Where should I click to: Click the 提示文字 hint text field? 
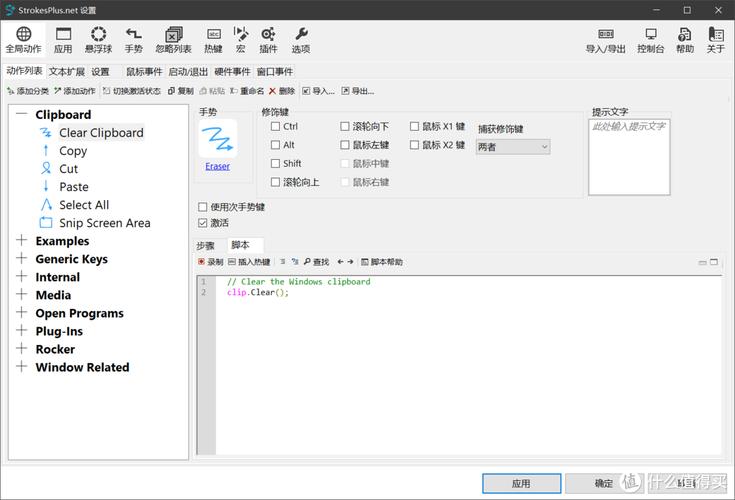tap(629, 157)
